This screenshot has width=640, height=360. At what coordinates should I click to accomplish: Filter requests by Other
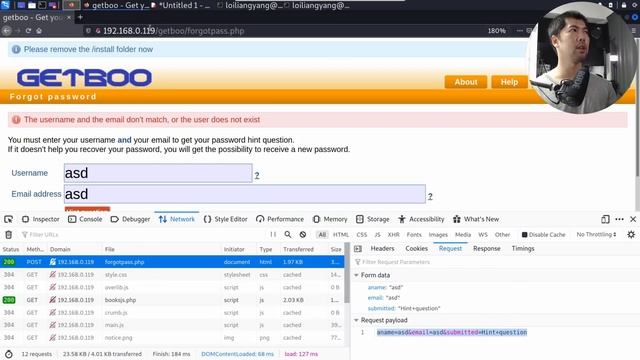502,235
